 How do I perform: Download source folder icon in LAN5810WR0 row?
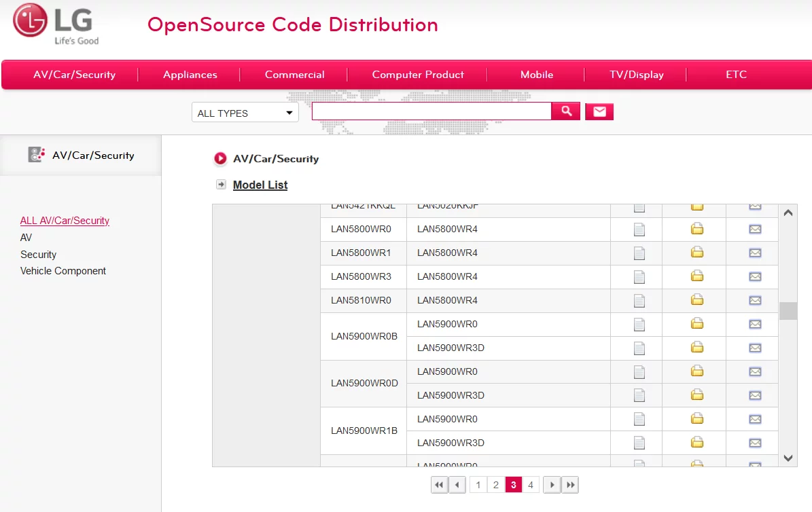click(697, 299)
